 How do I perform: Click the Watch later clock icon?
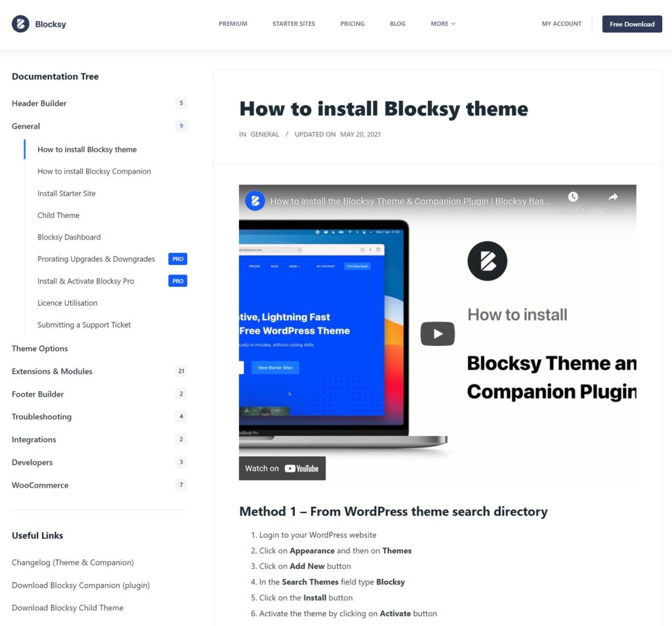(x=573, y=197)
